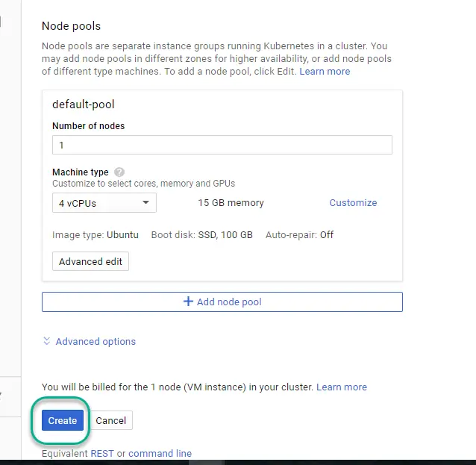The height and width of the screenshot is (465, 476).
Task: Click 'Customize to select cores, memory and GPUs' text
Action: tap(143, 184)
